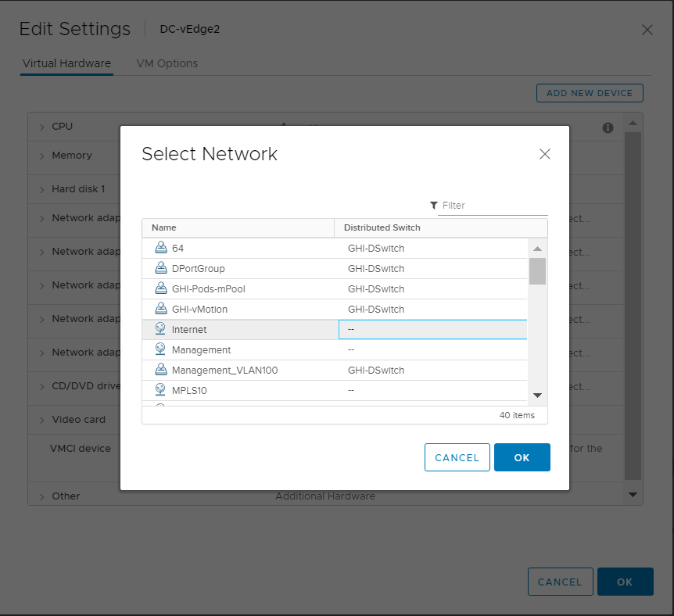Click the Filter input field
The width and height of the screenshot is (674, 616).
(493, 206)
